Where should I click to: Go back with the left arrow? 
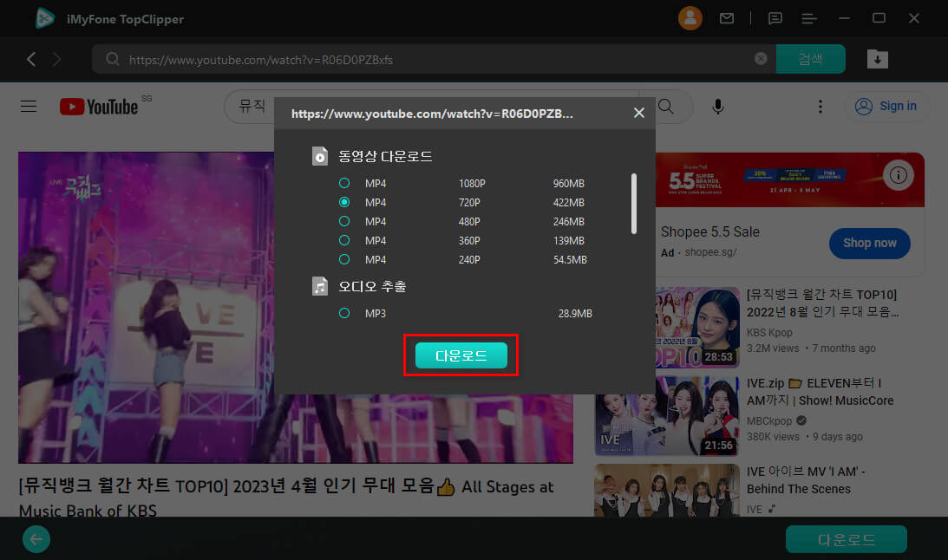[31, 59]
